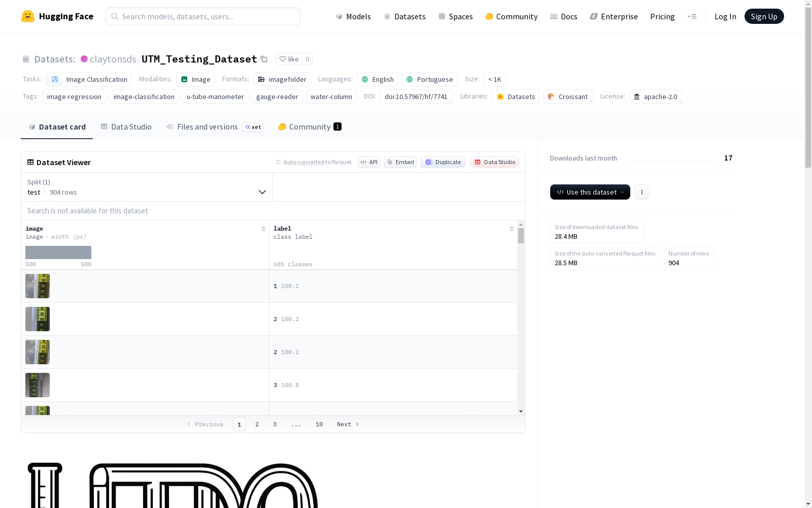
Task: Click the water-column tag
Action: click(x=331, y=97)
